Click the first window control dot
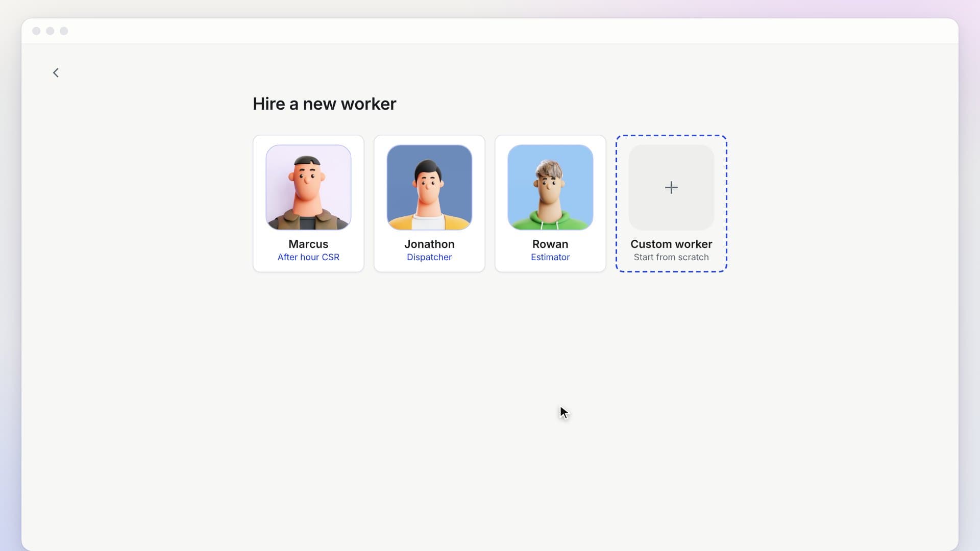Screen dimensions: 980x551 pos(36,31)
